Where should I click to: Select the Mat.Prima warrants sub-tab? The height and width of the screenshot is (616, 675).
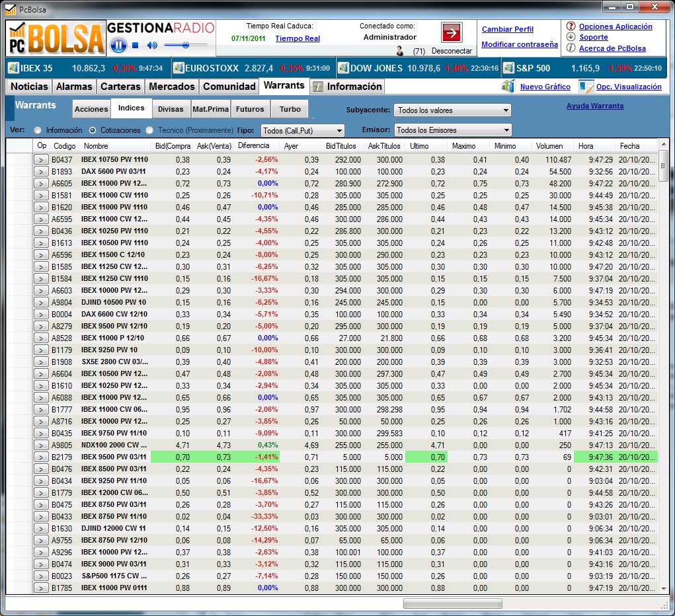tap(210, 109)
